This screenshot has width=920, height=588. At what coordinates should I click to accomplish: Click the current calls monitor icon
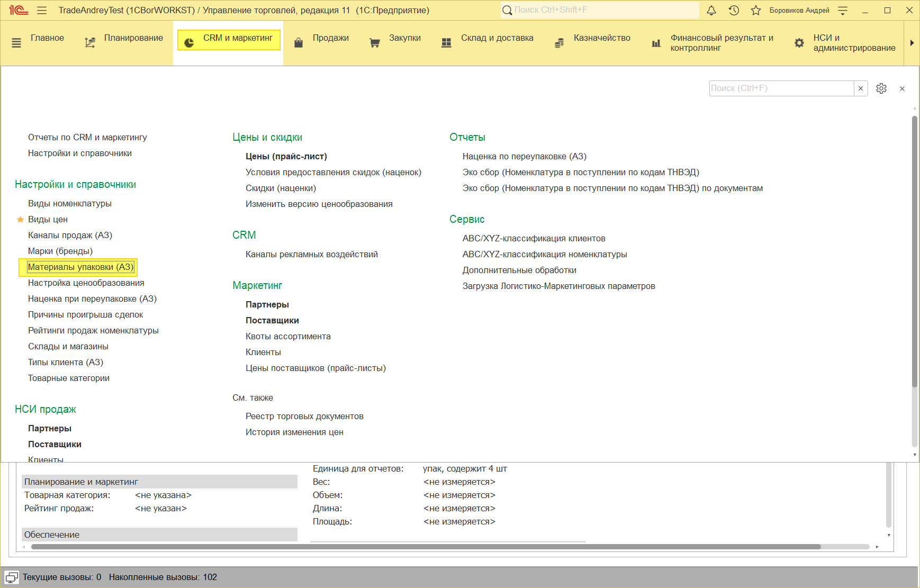point(12,577)
